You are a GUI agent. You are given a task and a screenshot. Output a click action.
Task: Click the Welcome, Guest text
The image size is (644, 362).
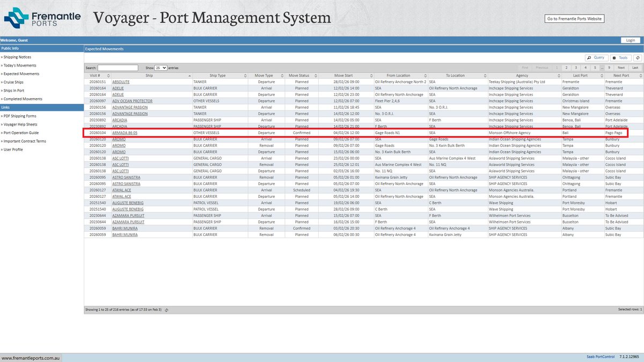point(14,40)
